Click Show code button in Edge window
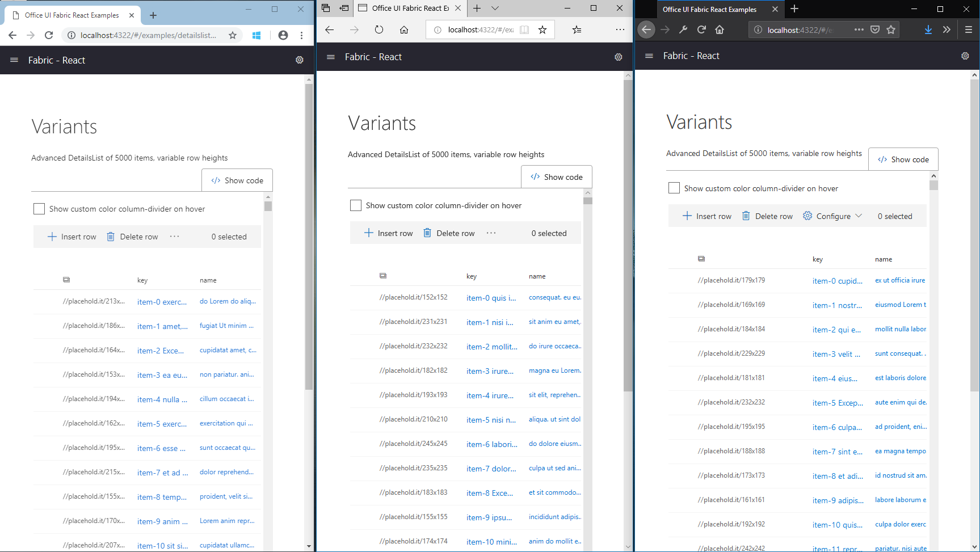 tap(557, 177)
